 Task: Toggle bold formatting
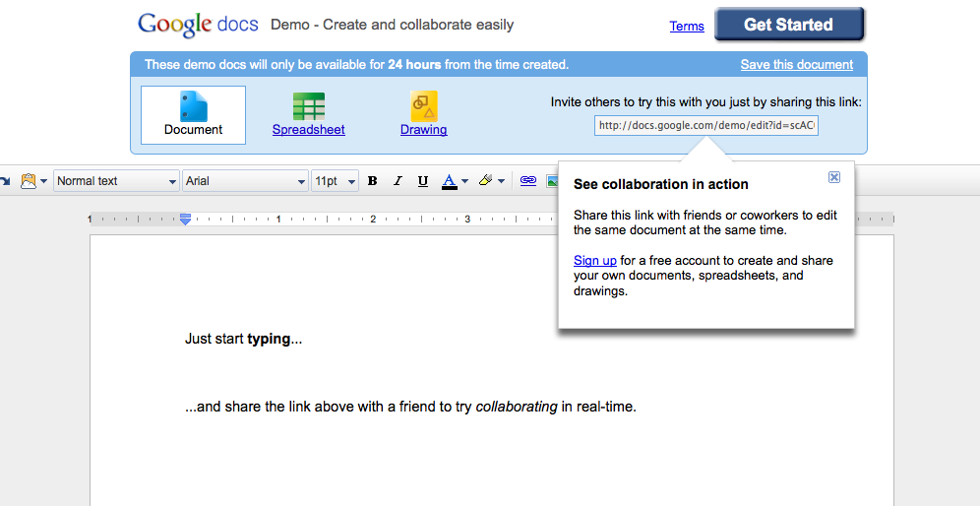coord(372,181)
